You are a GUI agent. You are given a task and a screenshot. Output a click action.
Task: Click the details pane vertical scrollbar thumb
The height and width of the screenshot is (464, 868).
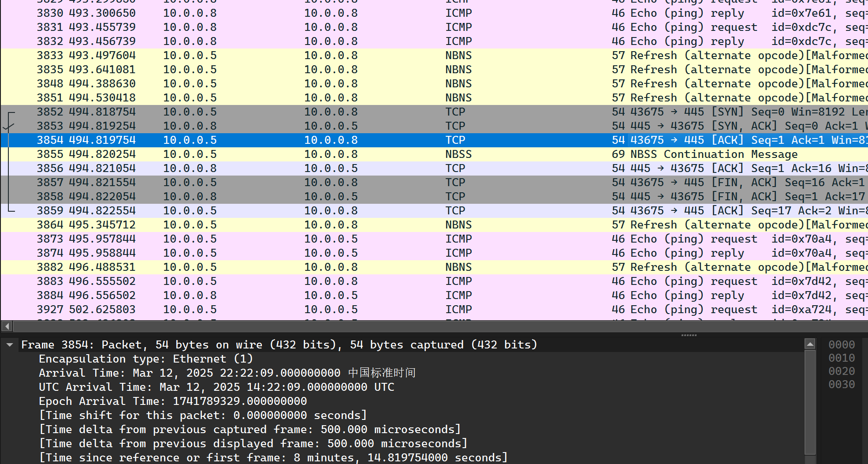[x=810, y=401]
